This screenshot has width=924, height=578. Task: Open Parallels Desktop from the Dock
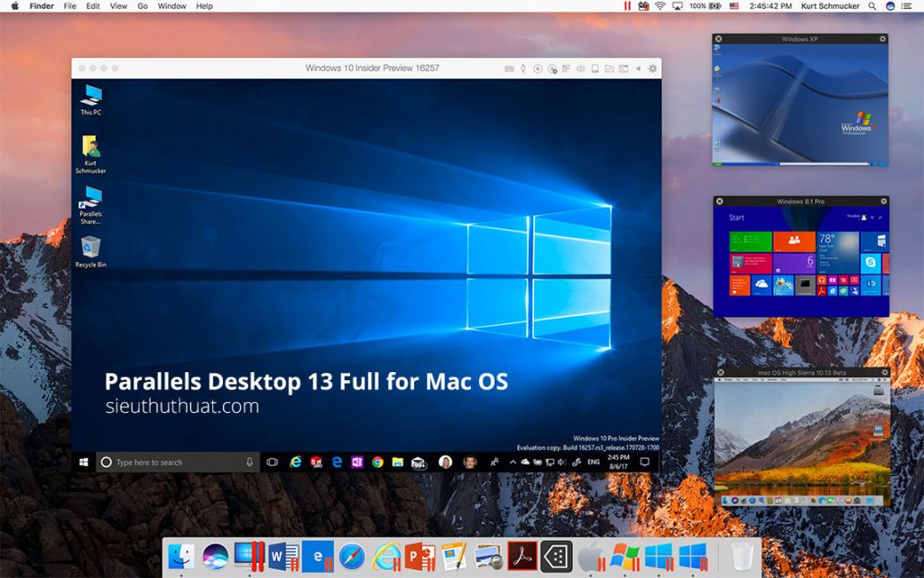(x=249, y=556)
